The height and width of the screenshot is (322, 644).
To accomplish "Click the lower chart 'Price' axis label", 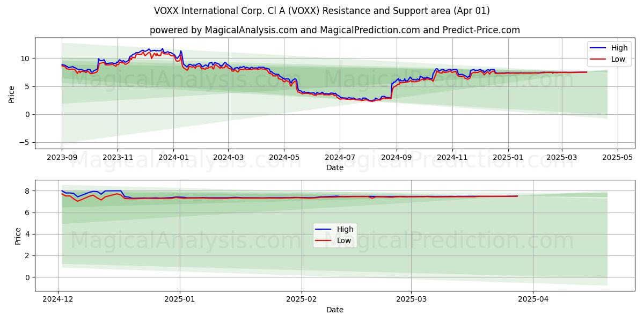I will (x=18, y=236).
